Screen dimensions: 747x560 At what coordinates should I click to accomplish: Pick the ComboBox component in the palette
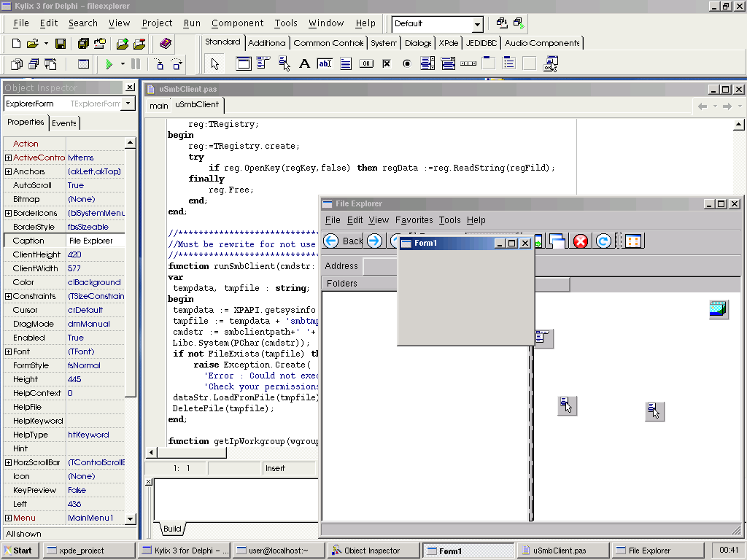coord(448,63)
